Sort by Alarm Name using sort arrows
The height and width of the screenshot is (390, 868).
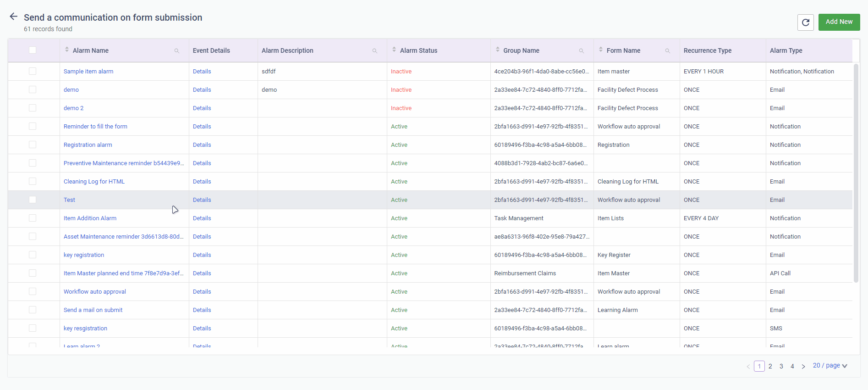click(x=67, y=50)
